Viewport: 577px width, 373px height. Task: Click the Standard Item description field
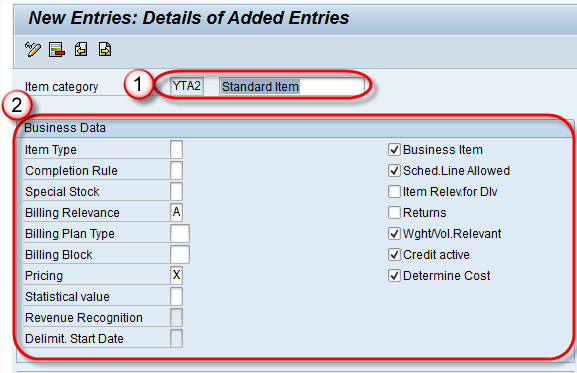point(291,86)
